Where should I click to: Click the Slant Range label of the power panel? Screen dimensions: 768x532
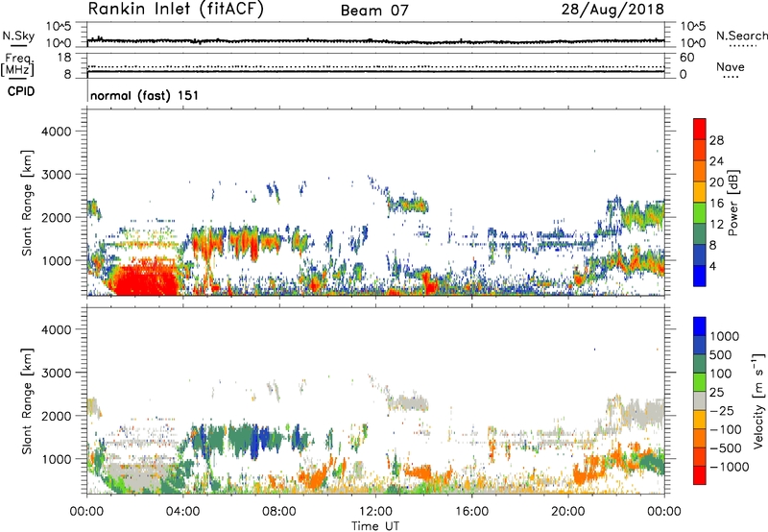[27, 203]
